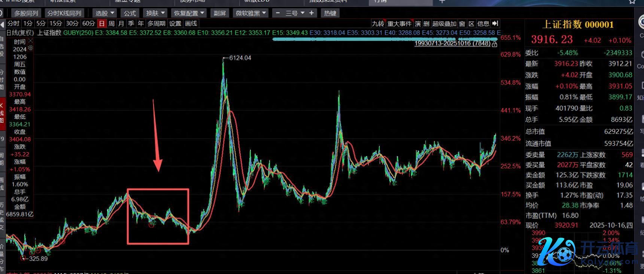
Task: Select the 60分 timeframe tab
Action: pos(89,23)
